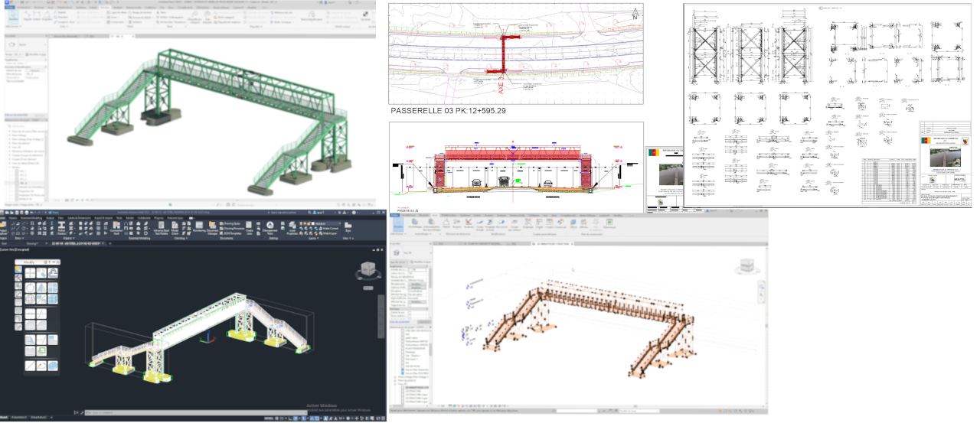Click the Connection Vault button in AutoCAD ribbon
The height and width of the screenshot is (423, 980).
click(116, 229)
